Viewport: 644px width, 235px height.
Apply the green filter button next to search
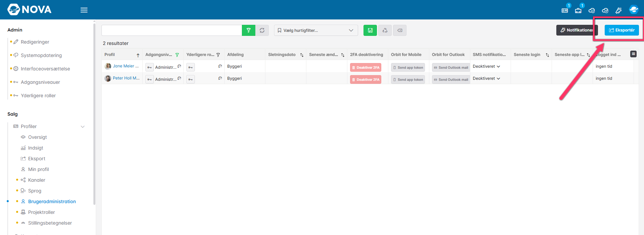249,30
